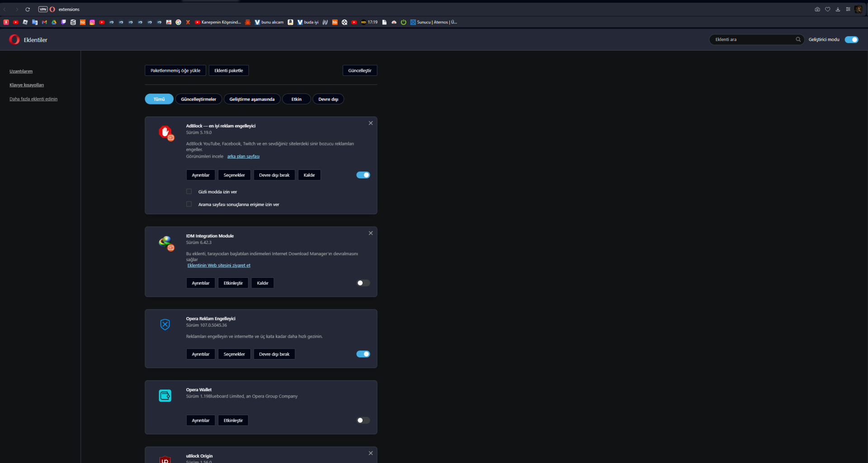Click Eklenti paketle button

click(x=229, y=70)
